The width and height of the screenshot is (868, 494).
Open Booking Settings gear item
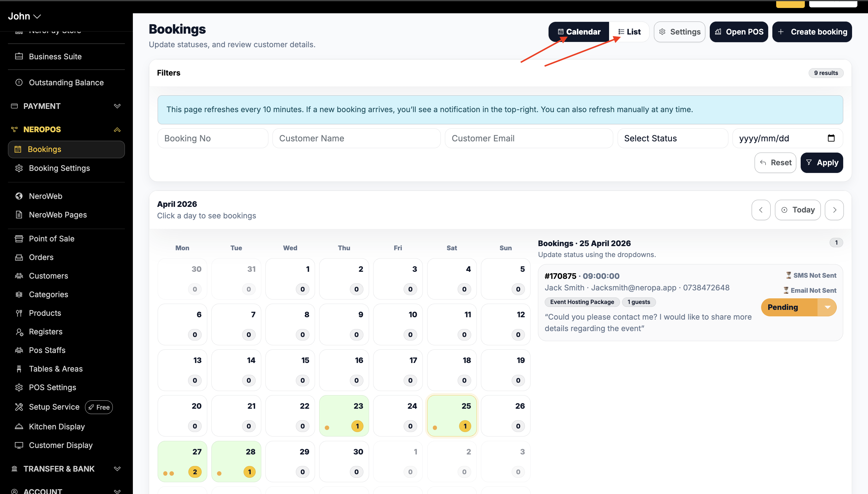click(x=59, y=168)
